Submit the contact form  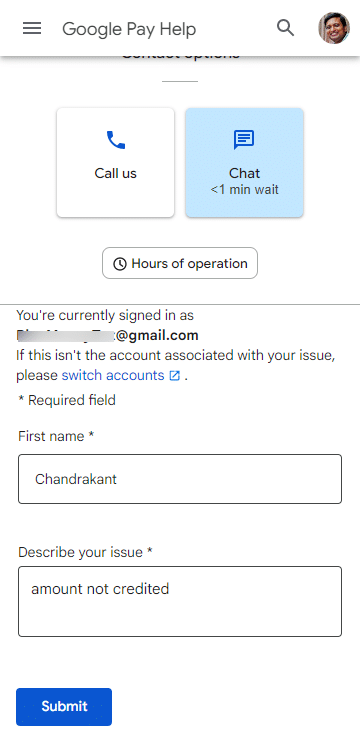pos(64,706)
